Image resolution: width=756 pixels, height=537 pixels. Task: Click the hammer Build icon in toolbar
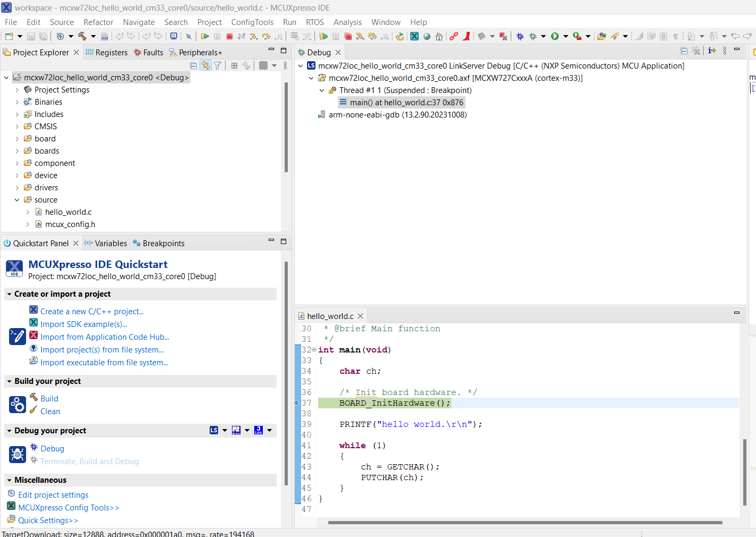(82, 37)
